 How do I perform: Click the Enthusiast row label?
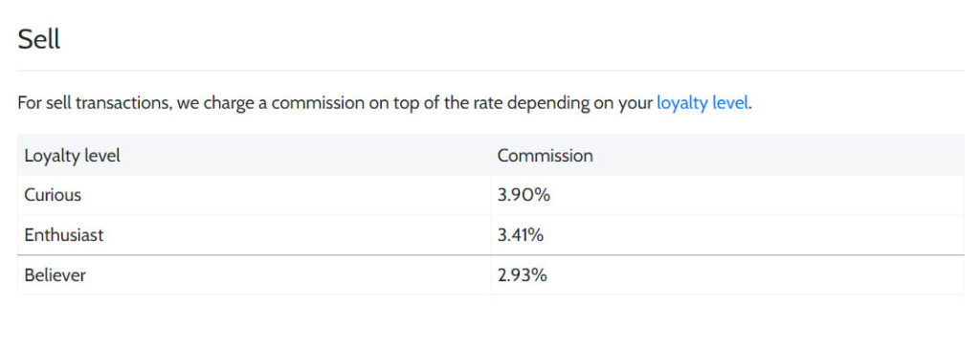(64, 235)
